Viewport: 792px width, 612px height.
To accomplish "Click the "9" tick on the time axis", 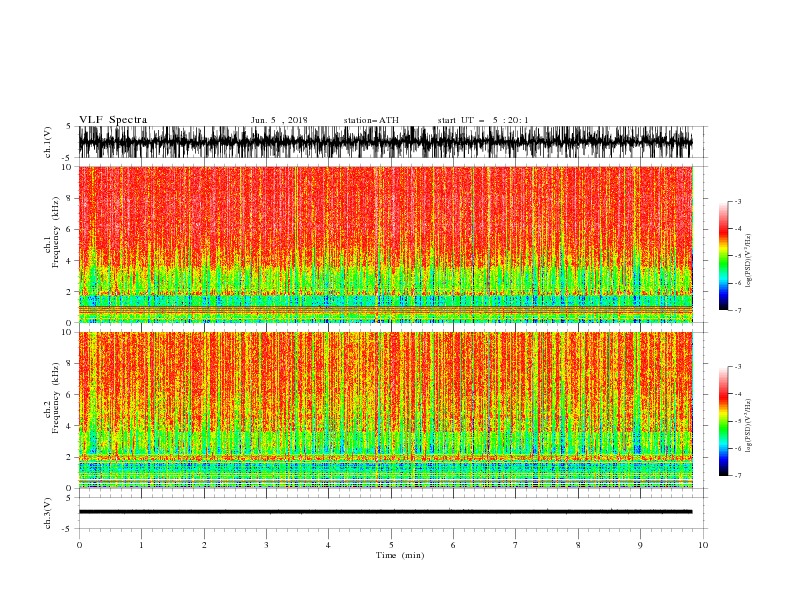I will (x=640, y=545).
